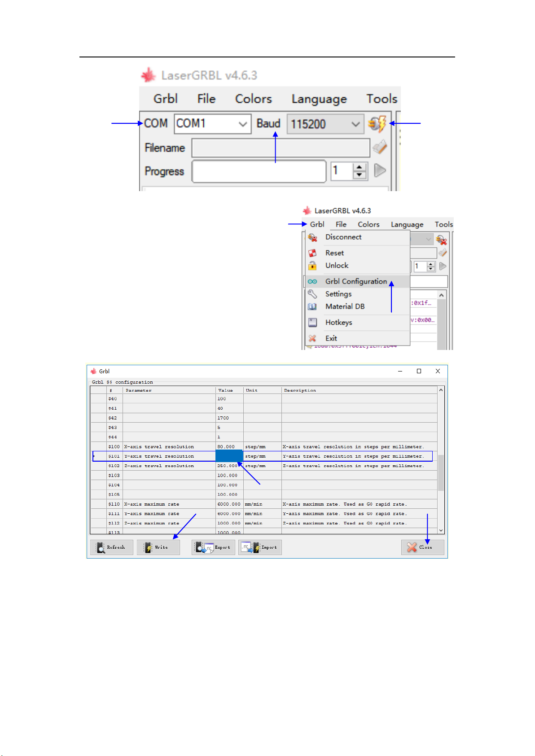
Task: Open the File menu in the window with the open Grbl menu
Action: [341, 224]
